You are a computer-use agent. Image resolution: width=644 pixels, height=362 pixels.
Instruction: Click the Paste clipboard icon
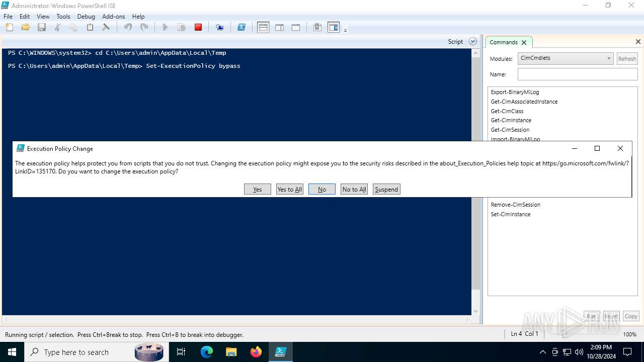point(90,27)
